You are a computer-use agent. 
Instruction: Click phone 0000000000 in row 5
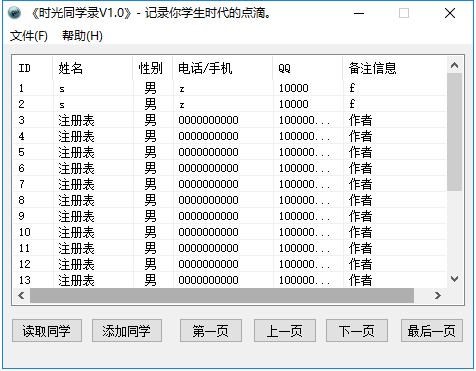[208, 152]
